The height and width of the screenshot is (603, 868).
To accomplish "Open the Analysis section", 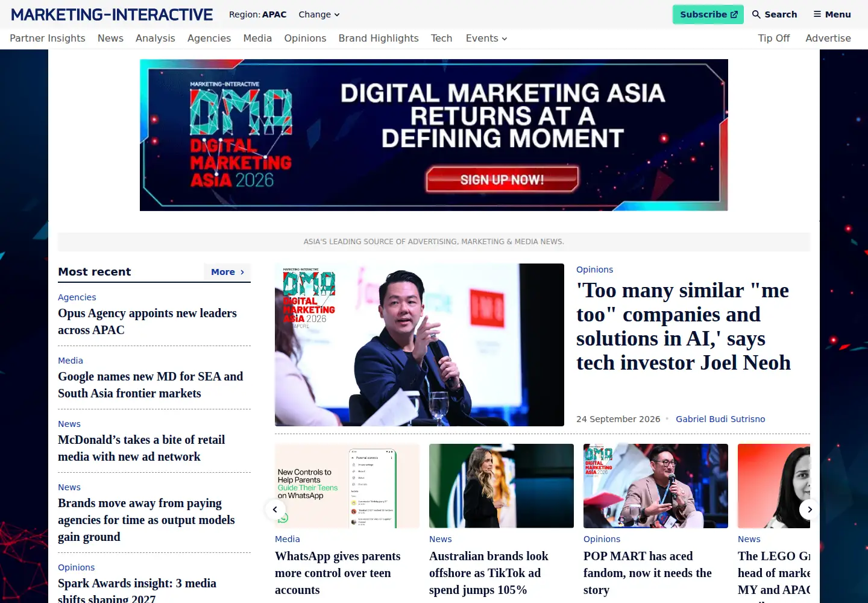I will point(156,38).
